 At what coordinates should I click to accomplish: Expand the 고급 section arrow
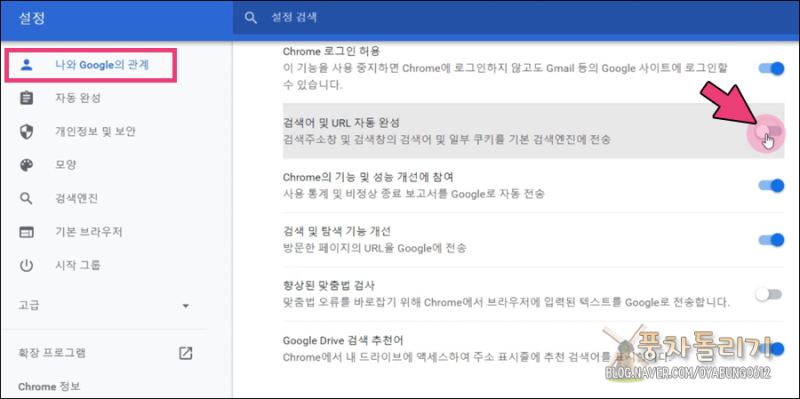(186, 306)
